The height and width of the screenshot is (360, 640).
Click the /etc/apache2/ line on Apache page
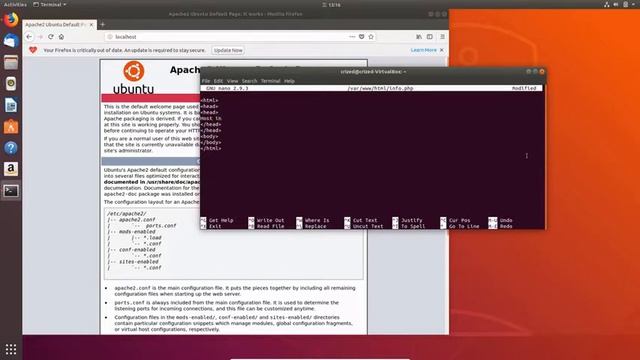point(127,214)
